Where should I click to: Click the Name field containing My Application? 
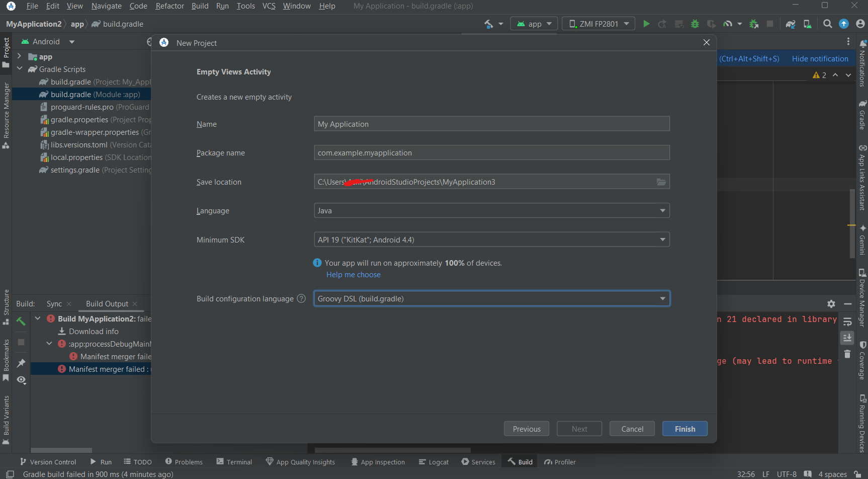pos(491,124)
